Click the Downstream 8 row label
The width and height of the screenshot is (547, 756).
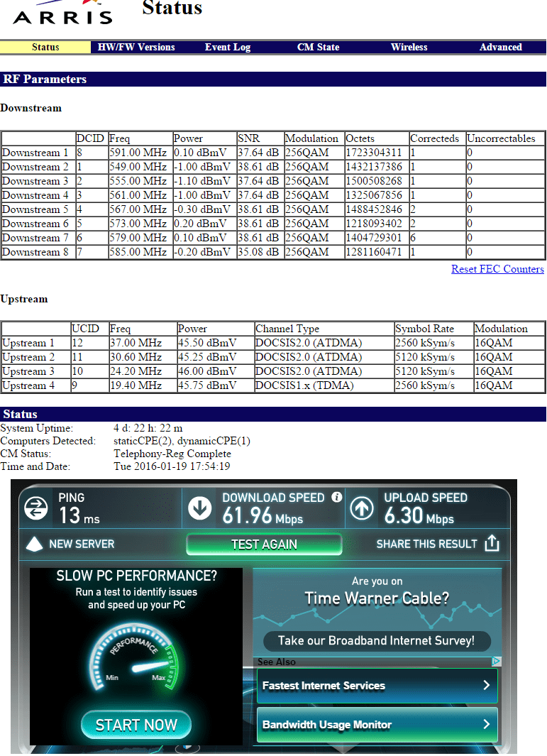click(x=35, y=252)
